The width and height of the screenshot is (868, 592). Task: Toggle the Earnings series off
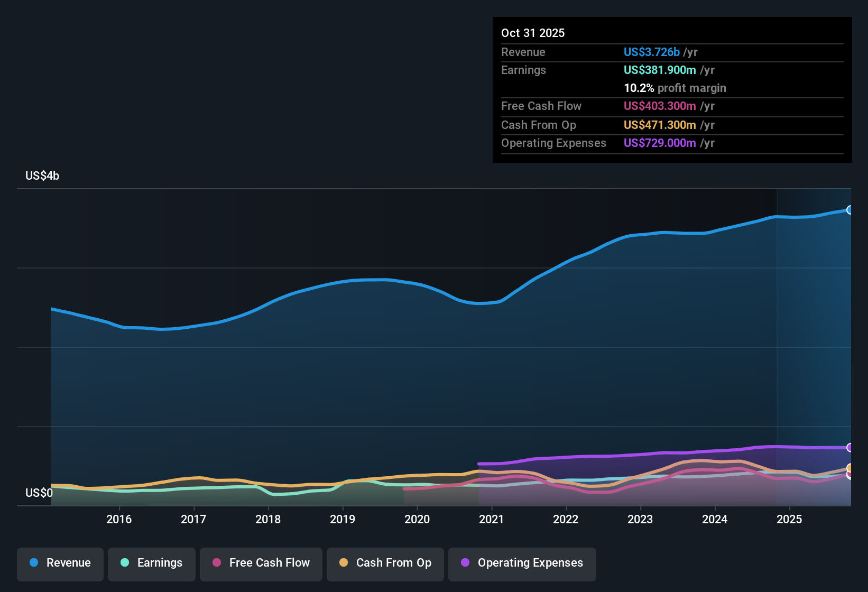click(152, 564)
